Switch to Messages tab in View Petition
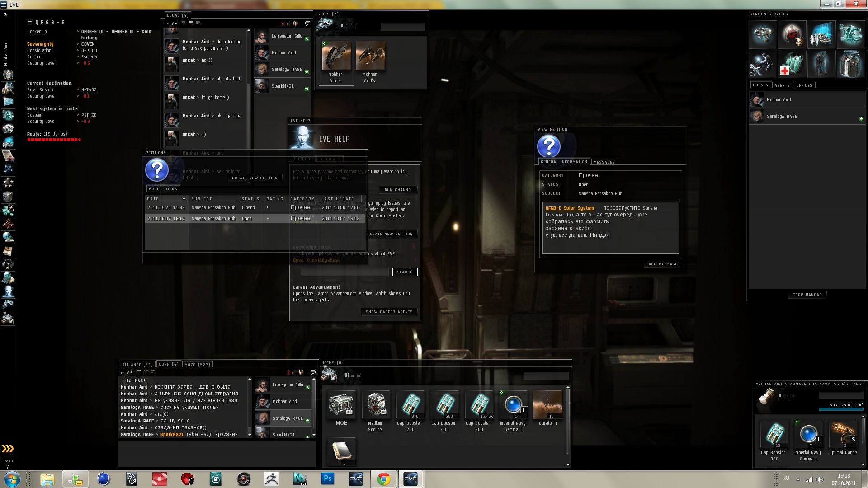 604,162
